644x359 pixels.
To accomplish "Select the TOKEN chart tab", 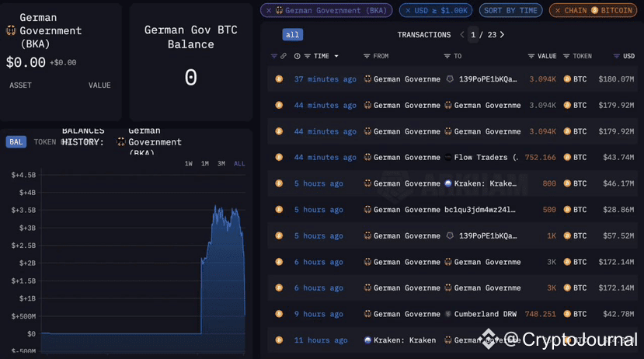I will [x=45, y=142].
